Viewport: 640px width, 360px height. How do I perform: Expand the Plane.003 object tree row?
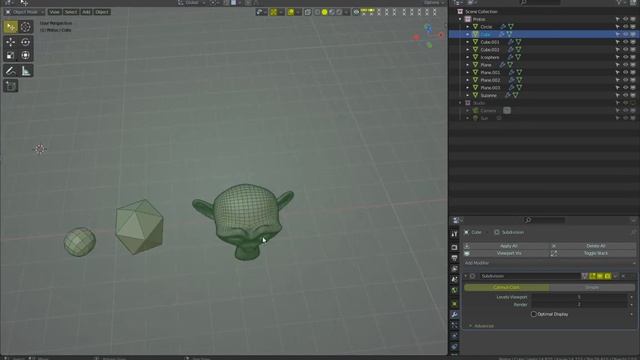click(468, 88)
